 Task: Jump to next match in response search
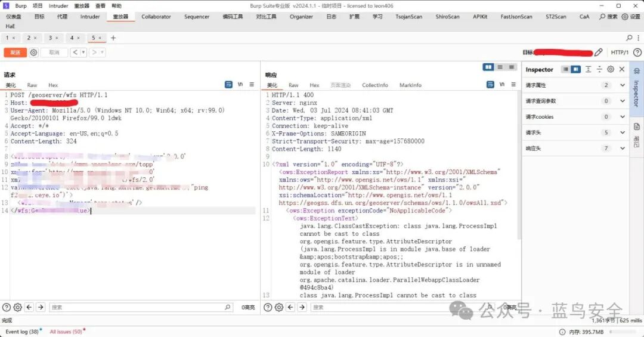tap(302, 307)
